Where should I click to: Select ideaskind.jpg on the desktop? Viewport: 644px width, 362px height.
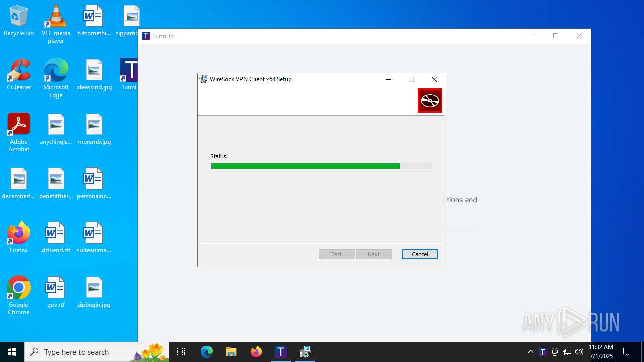click(94, 75)
